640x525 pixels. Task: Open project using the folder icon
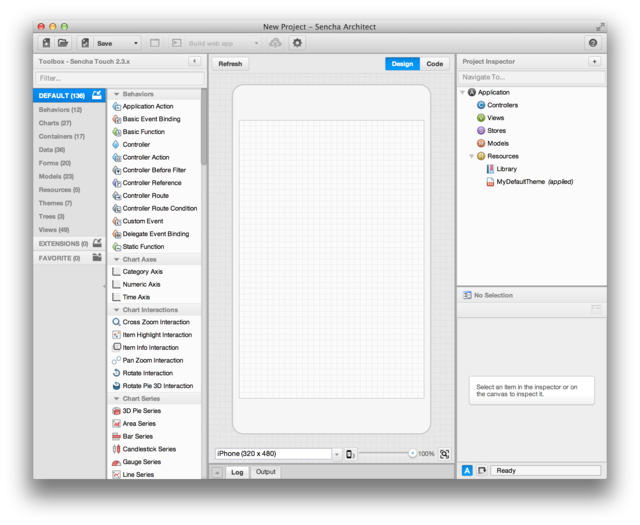pos(63,43)
